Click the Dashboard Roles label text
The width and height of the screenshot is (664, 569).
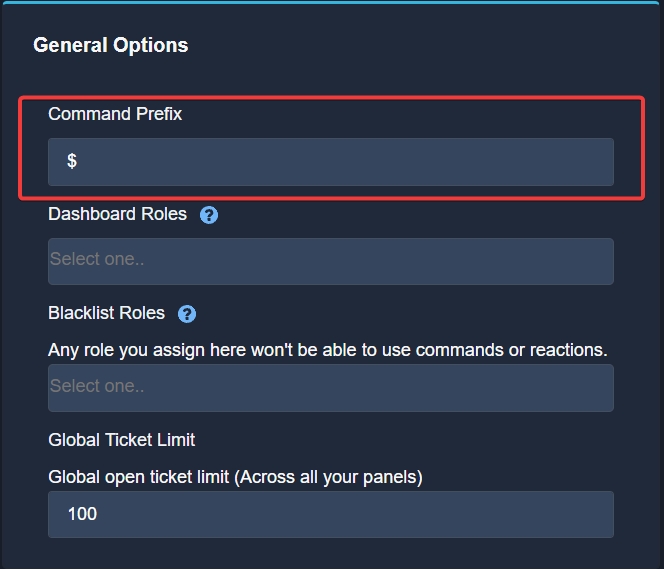(117, 214)
